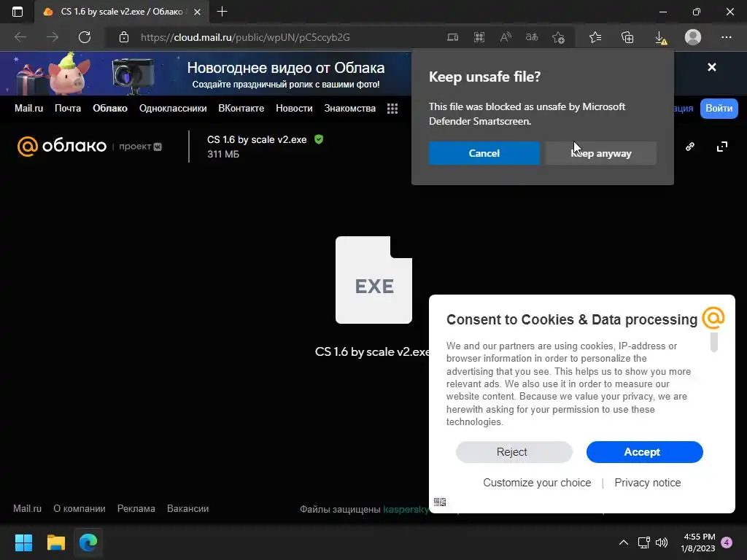Click the consent dialog scrollbar
747x560 pixels.
click(713, 343)
